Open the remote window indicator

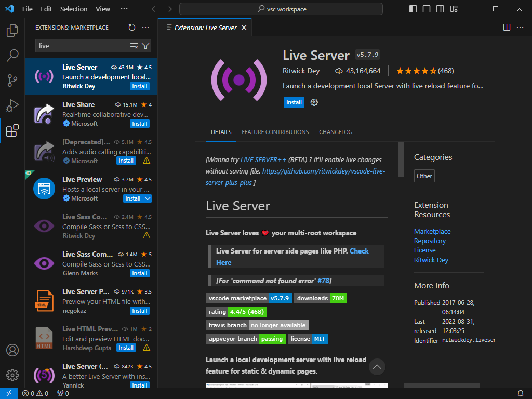pos(9,393)
